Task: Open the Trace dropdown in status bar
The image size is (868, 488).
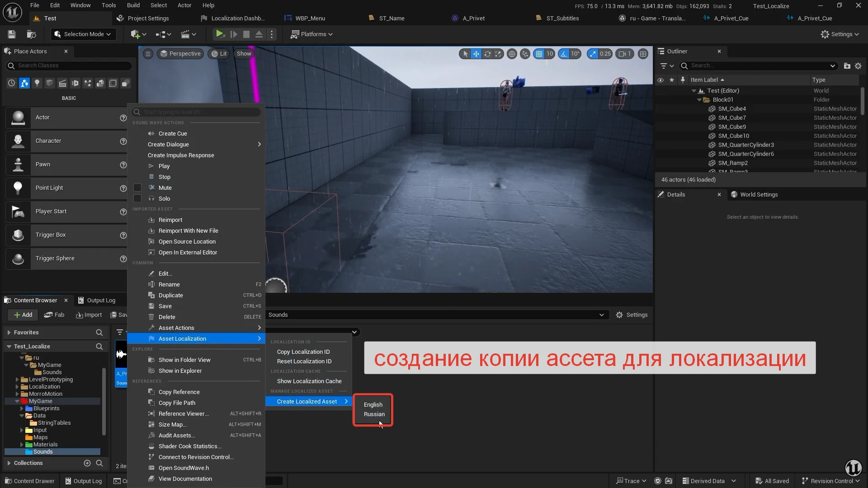Action: pyautogui.click(x=631, y=481)
